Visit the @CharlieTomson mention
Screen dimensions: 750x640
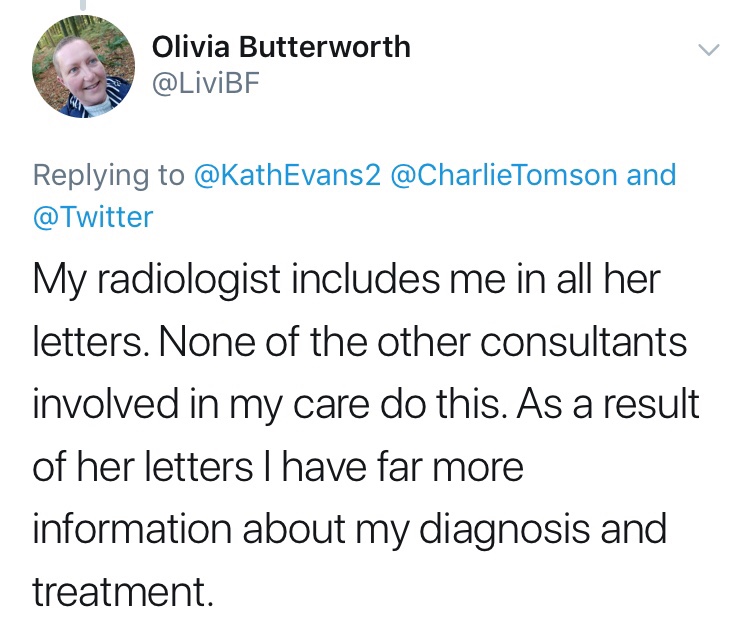coord(515,175)
